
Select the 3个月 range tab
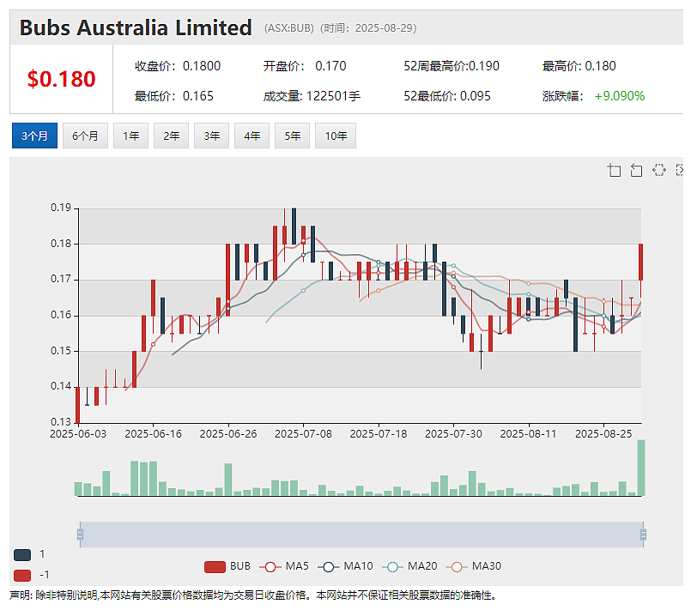tap(34, 136)
